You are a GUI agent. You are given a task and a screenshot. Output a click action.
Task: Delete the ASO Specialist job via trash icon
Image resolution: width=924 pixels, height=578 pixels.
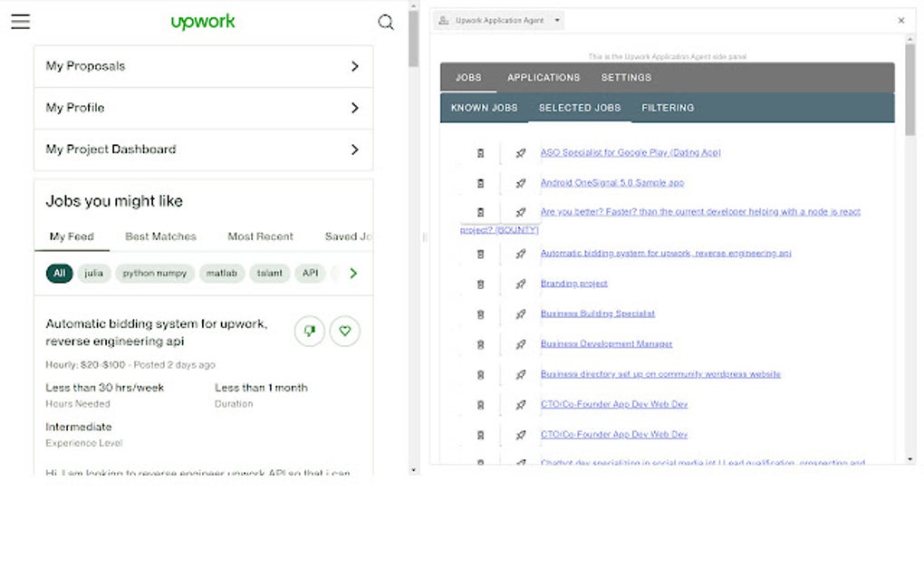click(480, 152)
